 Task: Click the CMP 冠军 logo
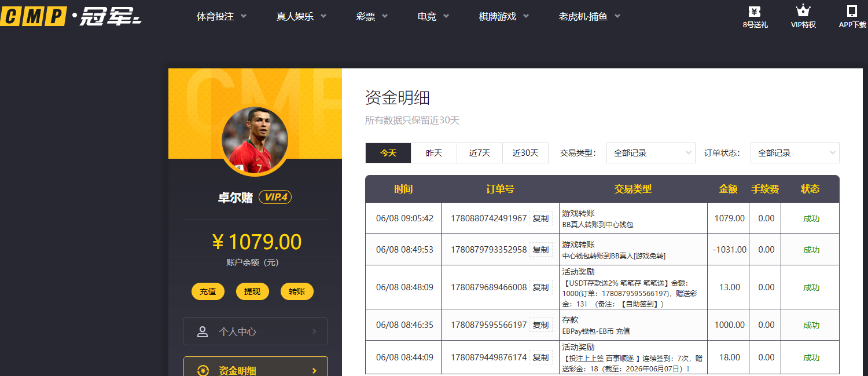click(x=71, y=16)
